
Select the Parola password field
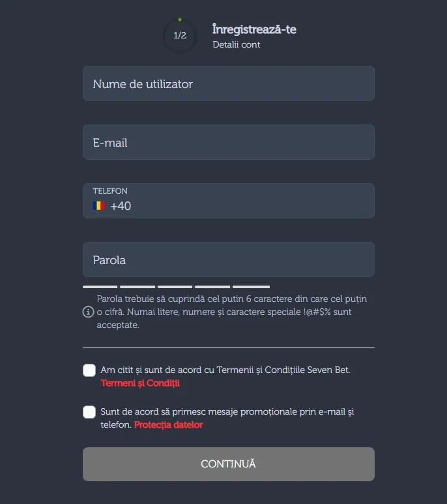(228, 259)
